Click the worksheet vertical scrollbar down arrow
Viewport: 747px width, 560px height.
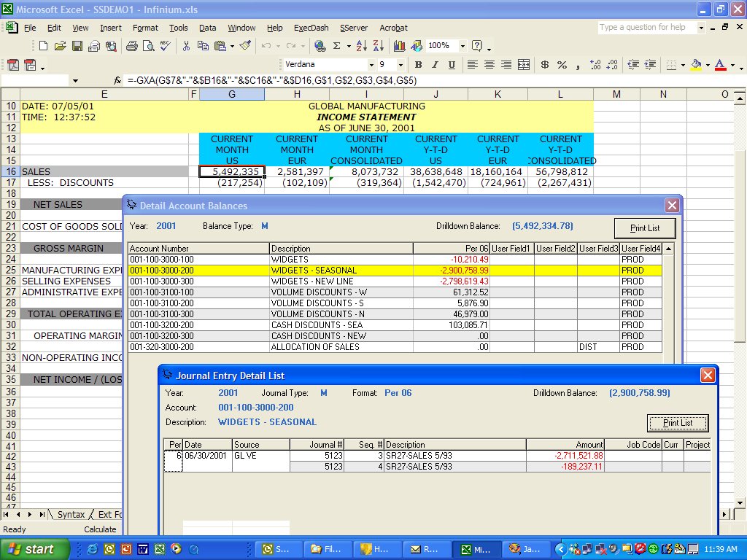[740, 502]
